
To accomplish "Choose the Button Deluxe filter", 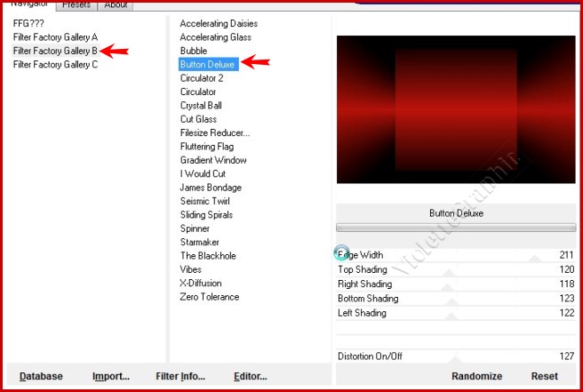I will (x=209, y=64).
